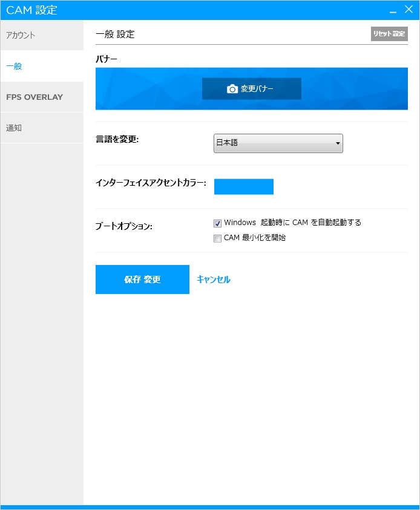
Task: Open the アカウント settings tab
Action: click(42, 35)
